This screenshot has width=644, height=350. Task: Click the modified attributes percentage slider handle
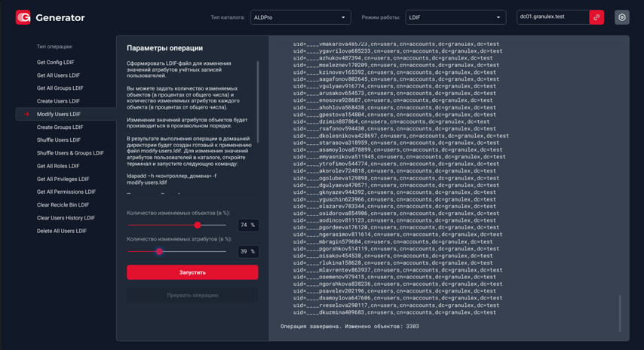point(159,251)
